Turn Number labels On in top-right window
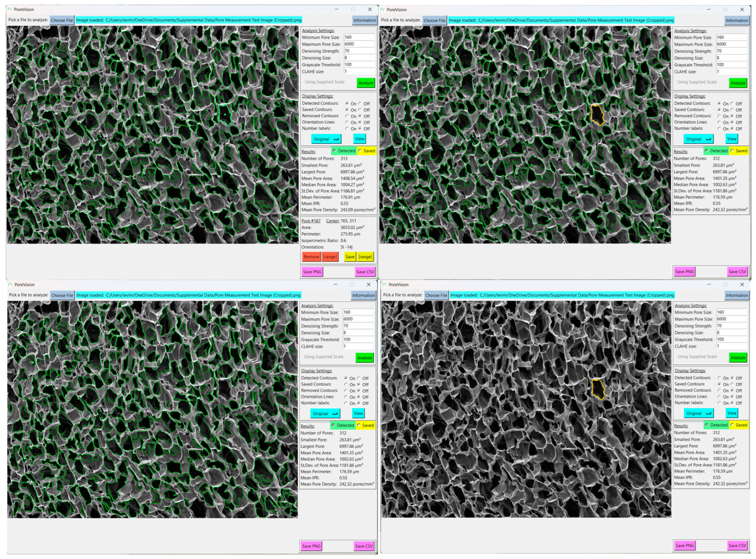Screen dimensions: 756x559 (x=719, y=129)
